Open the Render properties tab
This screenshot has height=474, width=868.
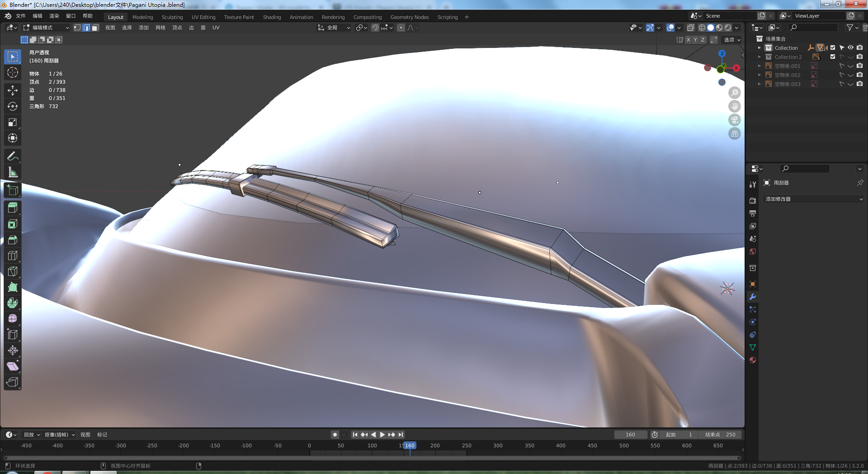[x=753, y=200]
